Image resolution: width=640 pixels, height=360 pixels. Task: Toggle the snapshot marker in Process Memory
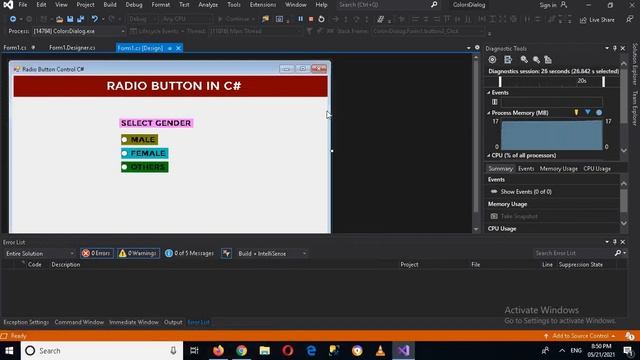[x=587, y=112]
